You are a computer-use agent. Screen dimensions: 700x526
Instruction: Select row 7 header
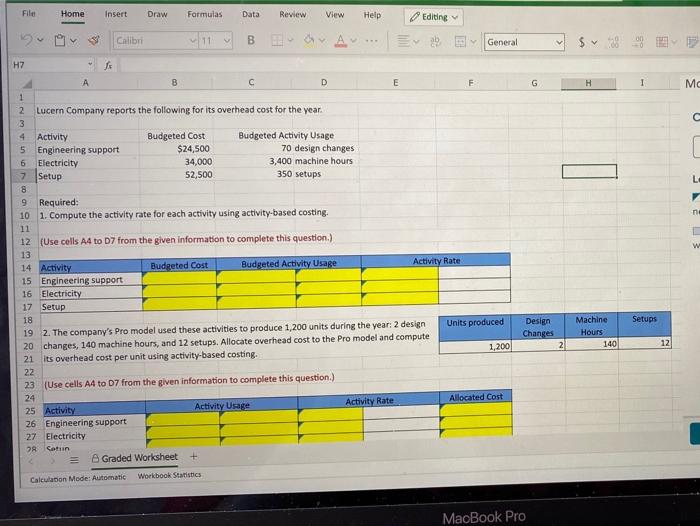(x=23, y=176)
